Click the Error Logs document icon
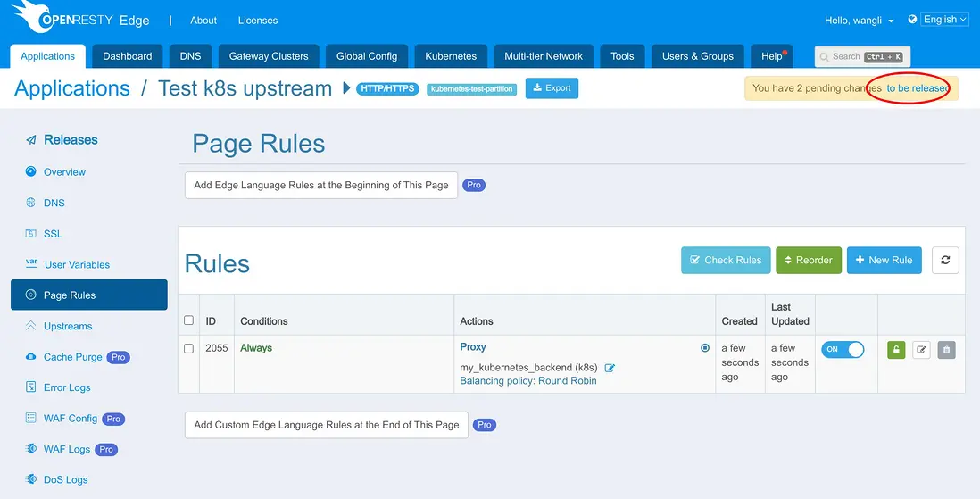 pos(30,387)
